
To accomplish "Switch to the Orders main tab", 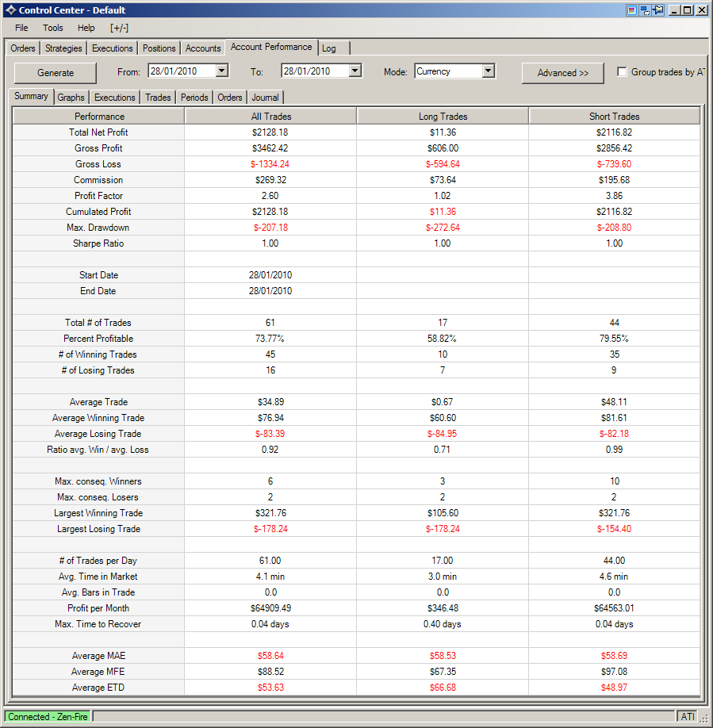I will point(23,48).
